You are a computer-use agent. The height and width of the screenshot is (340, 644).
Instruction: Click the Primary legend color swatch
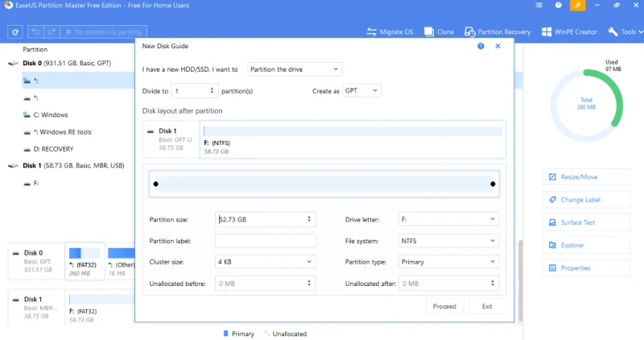coord(226,334)
